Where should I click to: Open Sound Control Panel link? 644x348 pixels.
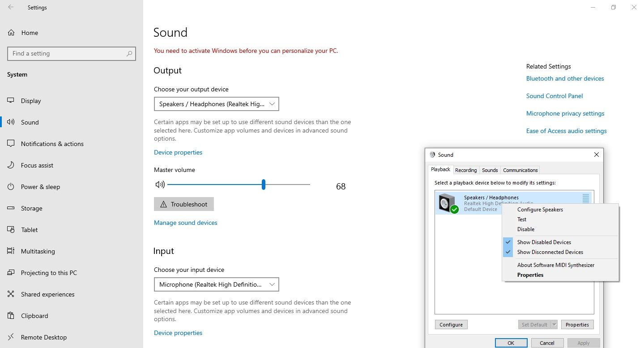pyautogui.click(x=554, y=96)
